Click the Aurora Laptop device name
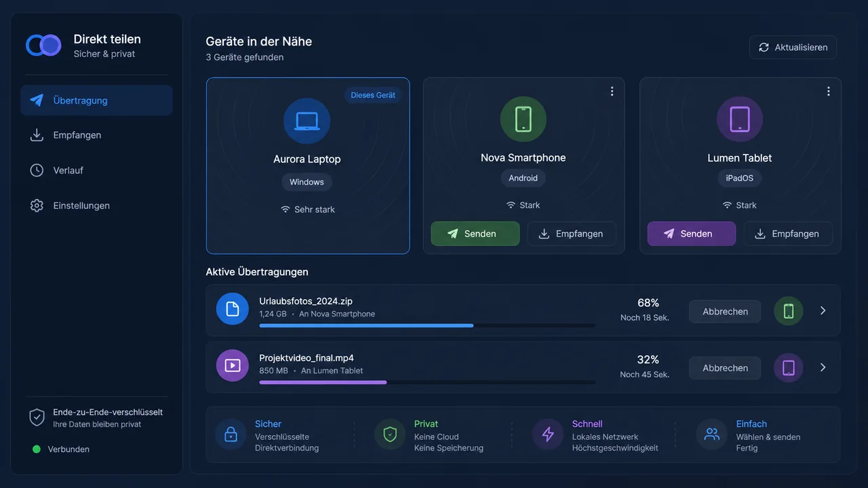The width and height of the screenshot is (868, 488). (x=307, y=159)
